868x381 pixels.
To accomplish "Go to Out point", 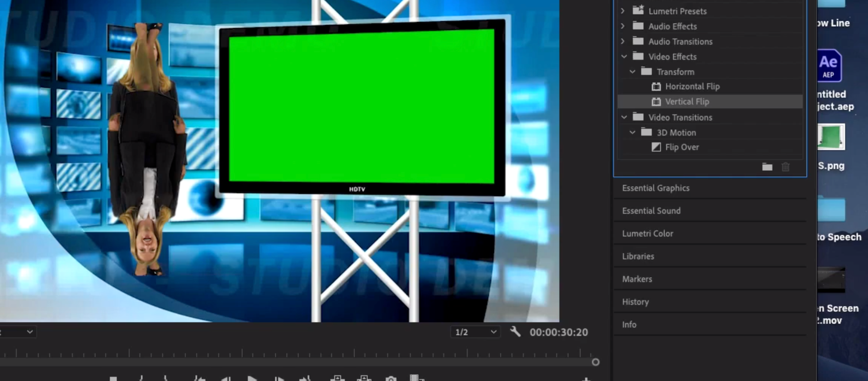I will (x=306, y=378).
